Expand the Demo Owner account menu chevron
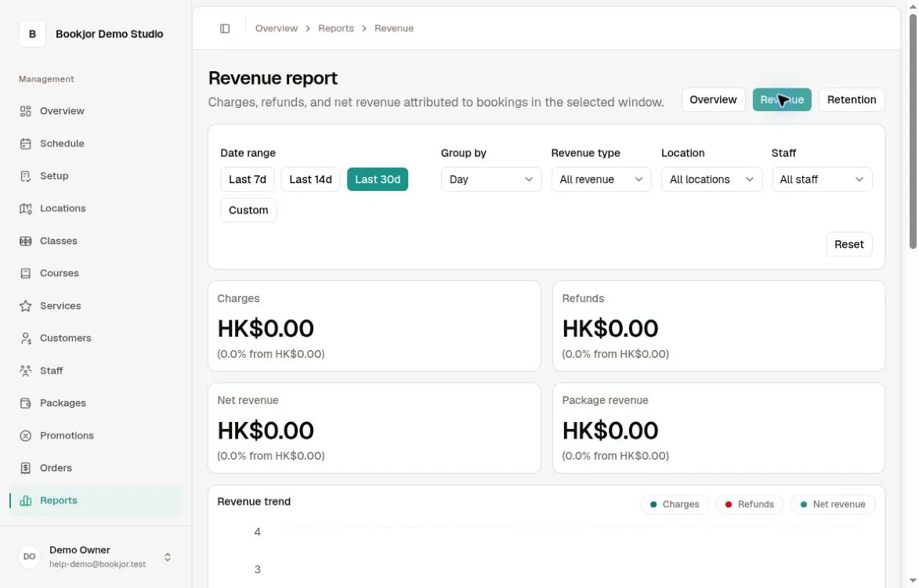 [x=168, y=557]
